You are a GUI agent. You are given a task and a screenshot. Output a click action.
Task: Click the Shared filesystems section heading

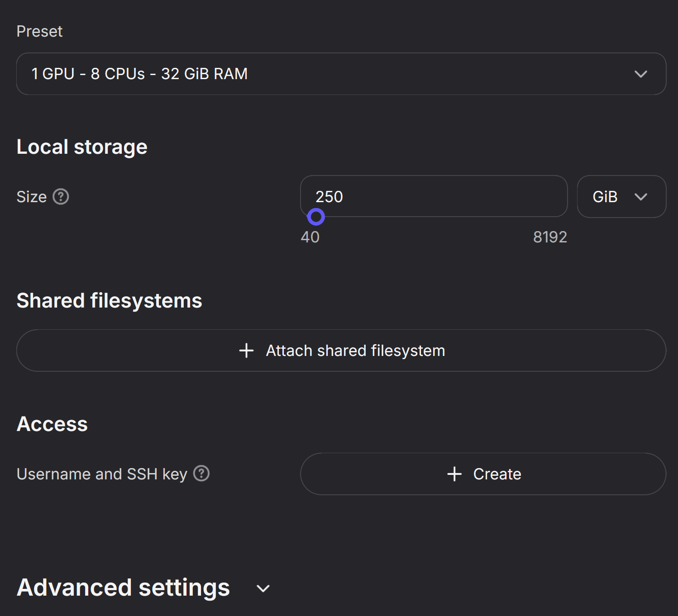[x=109, y=301]
